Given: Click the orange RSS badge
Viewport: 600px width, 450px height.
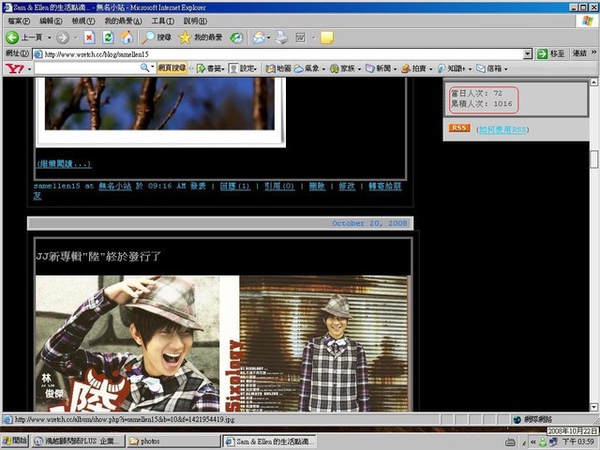Looking at the screenshot, I should coord(459,129).
